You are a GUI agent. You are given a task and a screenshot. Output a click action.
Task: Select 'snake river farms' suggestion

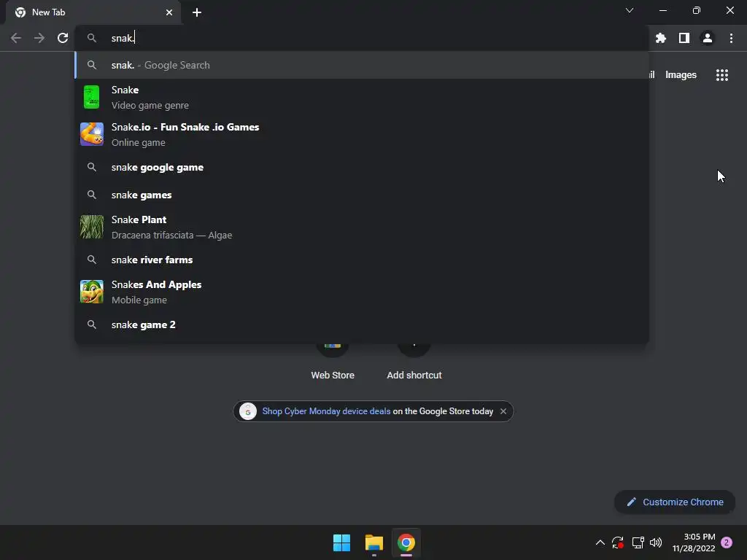[362, 260]
